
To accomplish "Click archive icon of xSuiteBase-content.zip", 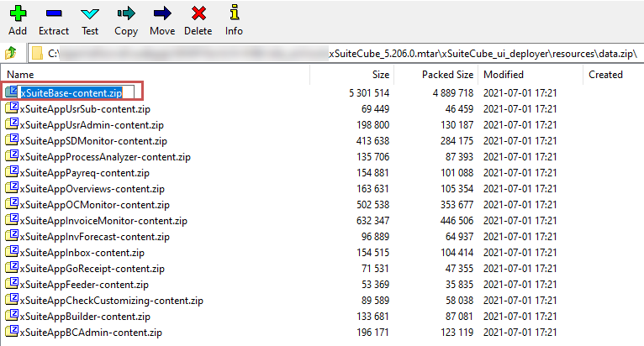I will (x=12, y=92).
